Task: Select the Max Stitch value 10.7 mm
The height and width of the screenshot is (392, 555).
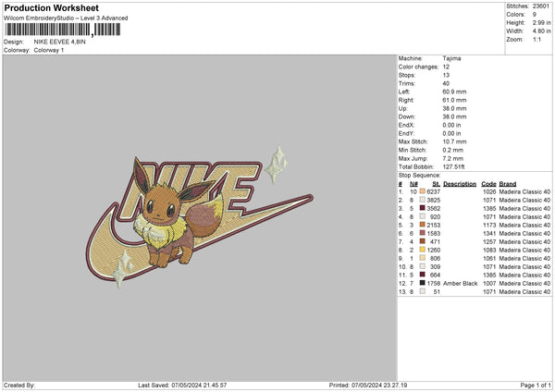Action: [454, 141]
